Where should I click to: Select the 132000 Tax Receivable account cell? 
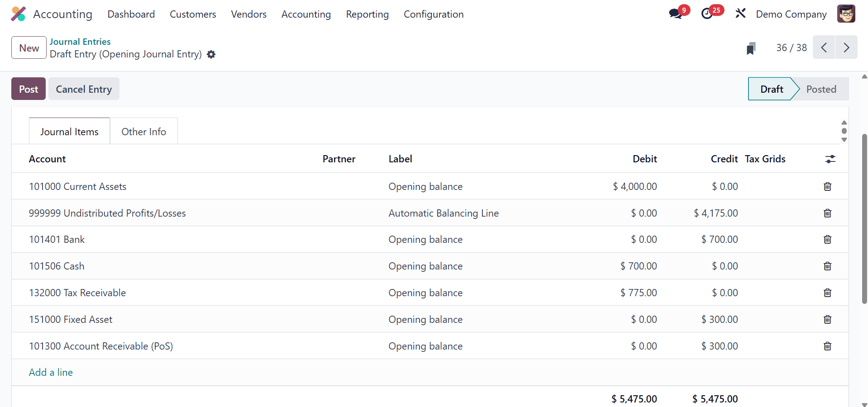tap(77, 293)
